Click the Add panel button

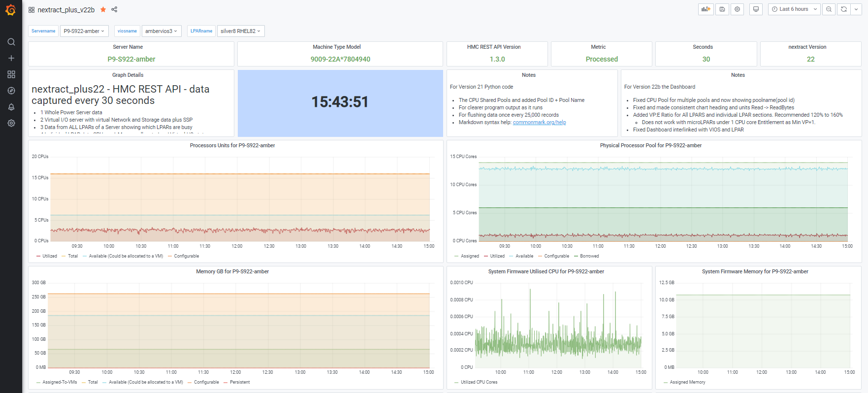tap(706, 9)
